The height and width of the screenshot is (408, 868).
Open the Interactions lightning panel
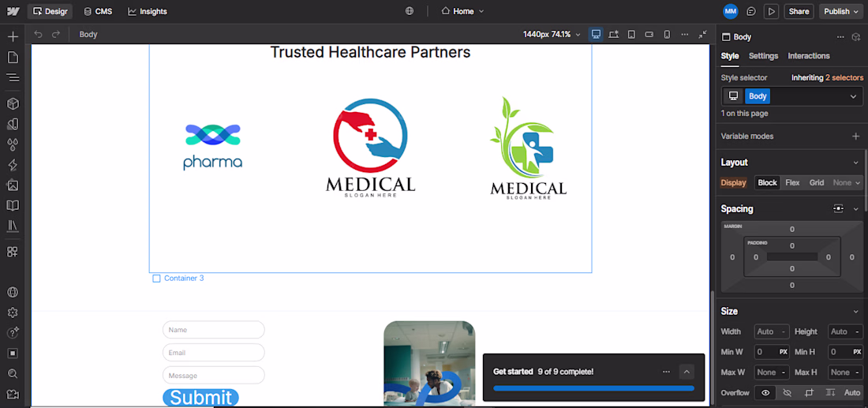coord(13,165)
